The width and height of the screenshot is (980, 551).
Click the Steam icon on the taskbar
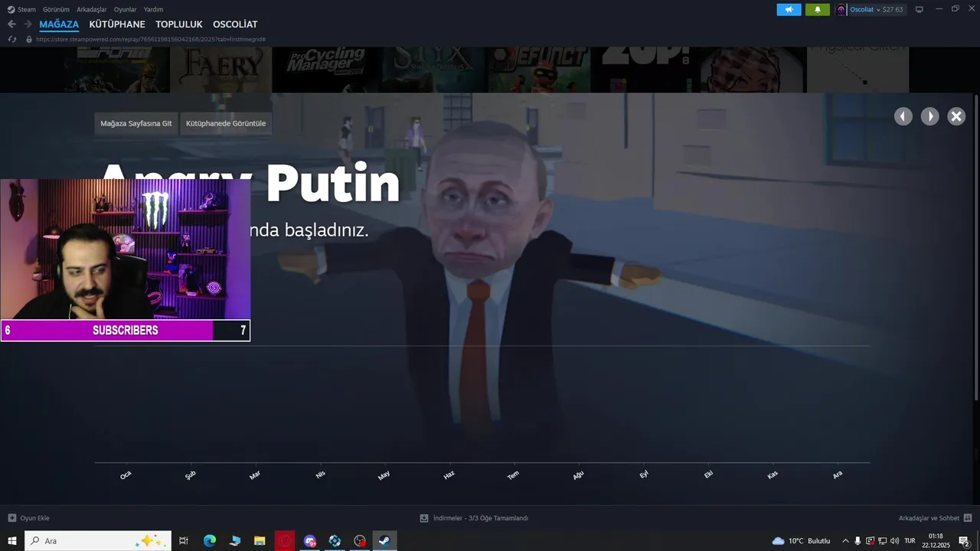point(384,541)
